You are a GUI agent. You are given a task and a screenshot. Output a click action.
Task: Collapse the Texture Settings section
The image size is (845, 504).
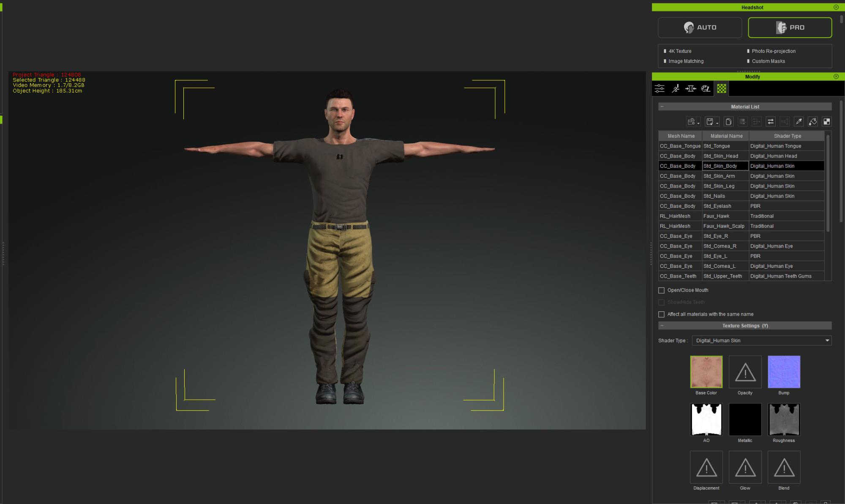[x=662, y=326]
